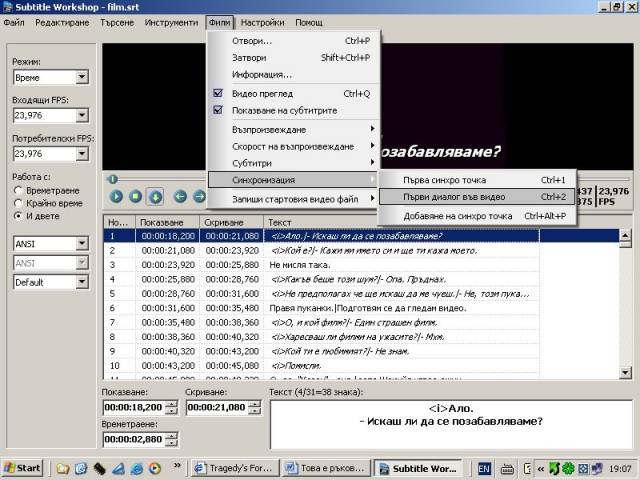Select the И двете radio button
This screenshot has height=480, width=640.
(18, 216)
